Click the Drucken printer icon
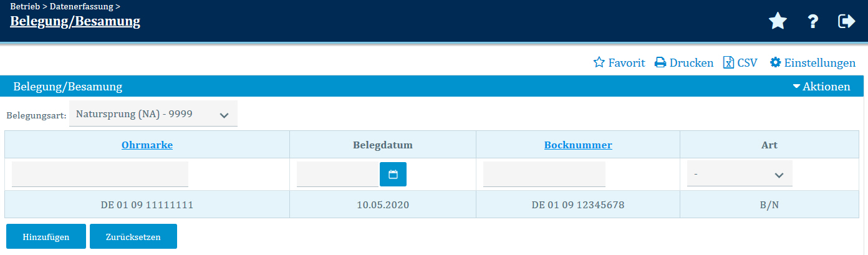Screen dimensions: 868x255 pyautogui.click(x=660, y=62)
